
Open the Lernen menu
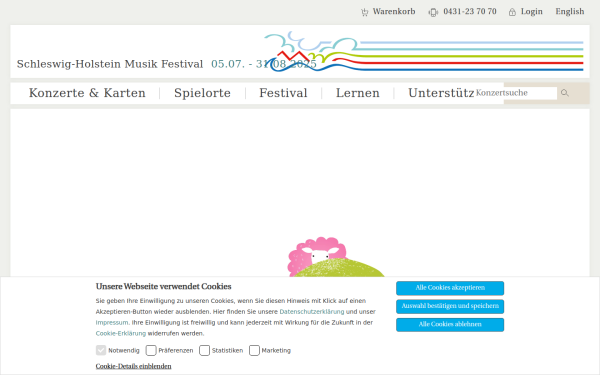[x=358, y=93]
